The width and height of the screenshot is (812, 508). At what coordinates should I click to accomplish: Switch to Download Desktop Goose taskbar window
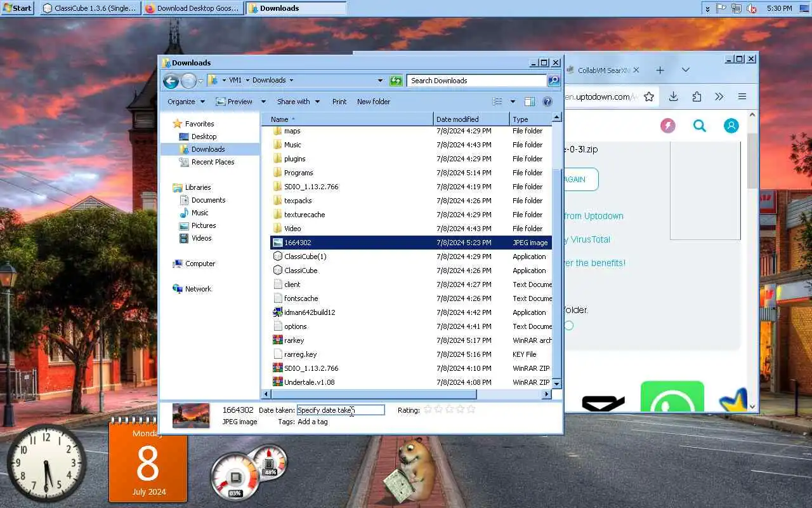point(193,8)
